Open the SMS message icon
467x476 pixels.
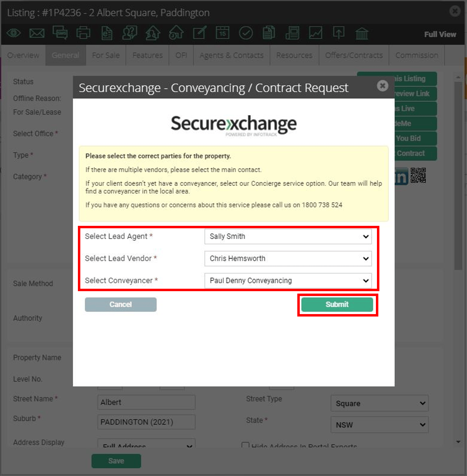click(60, 33)
